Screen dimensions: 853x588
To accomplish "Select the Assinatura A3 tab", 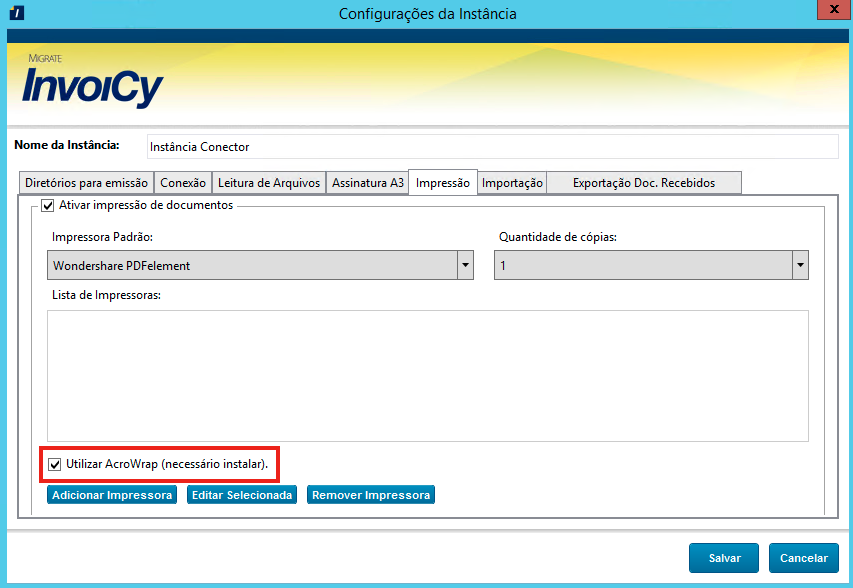I will click(x=368, y=183).
